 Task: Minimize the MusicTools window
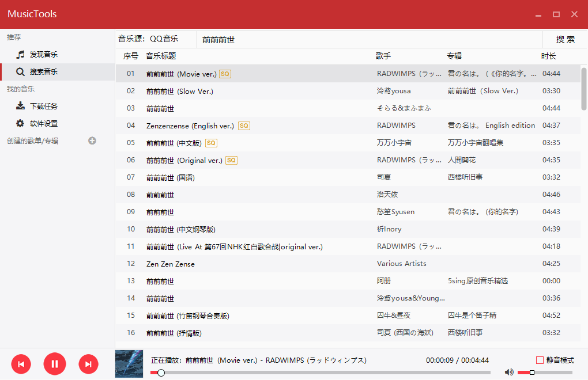coord(538,14)
